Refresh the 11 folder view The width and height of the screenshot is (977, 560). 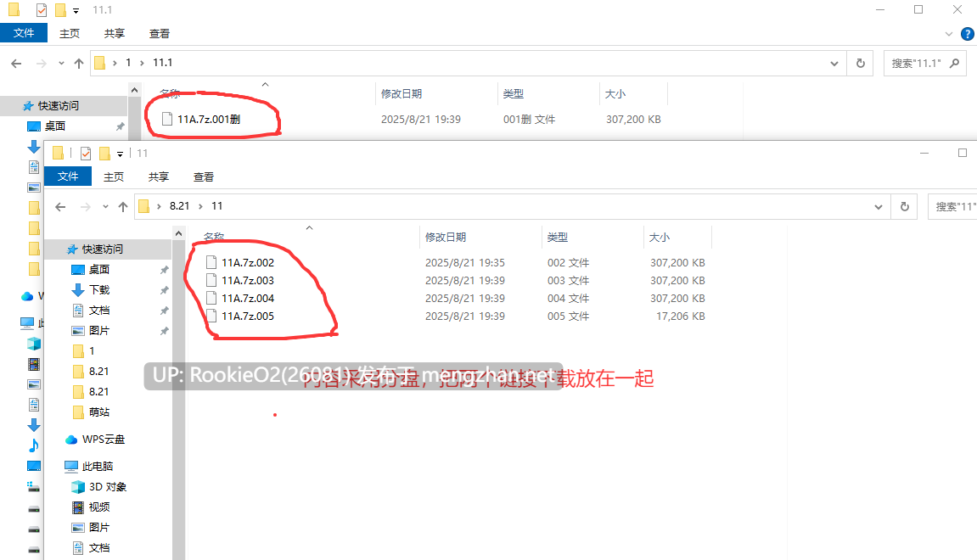click(905, 207)
